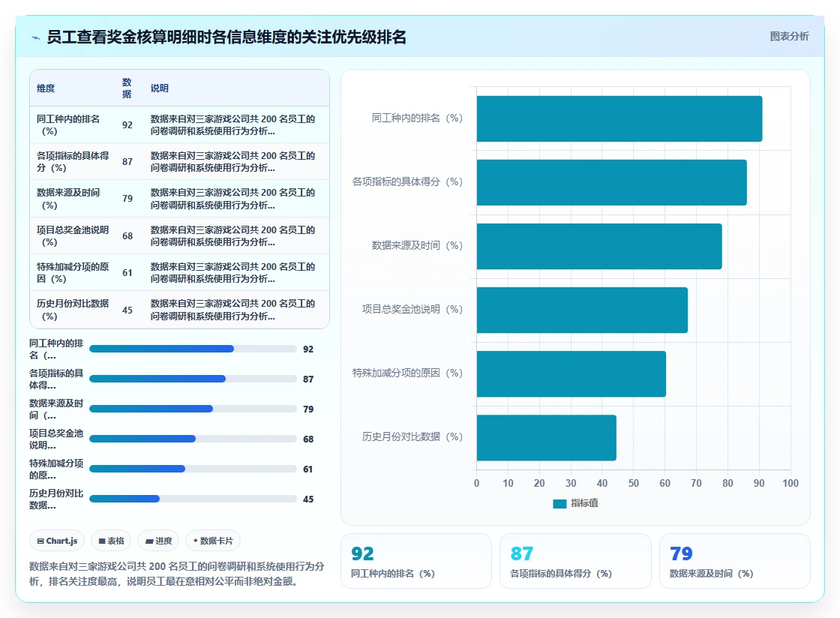The width and height of the screenshot is (840, 618).
Task: Click the 数据来源及时 progress bar showing 79
Action: click(193, 409)
